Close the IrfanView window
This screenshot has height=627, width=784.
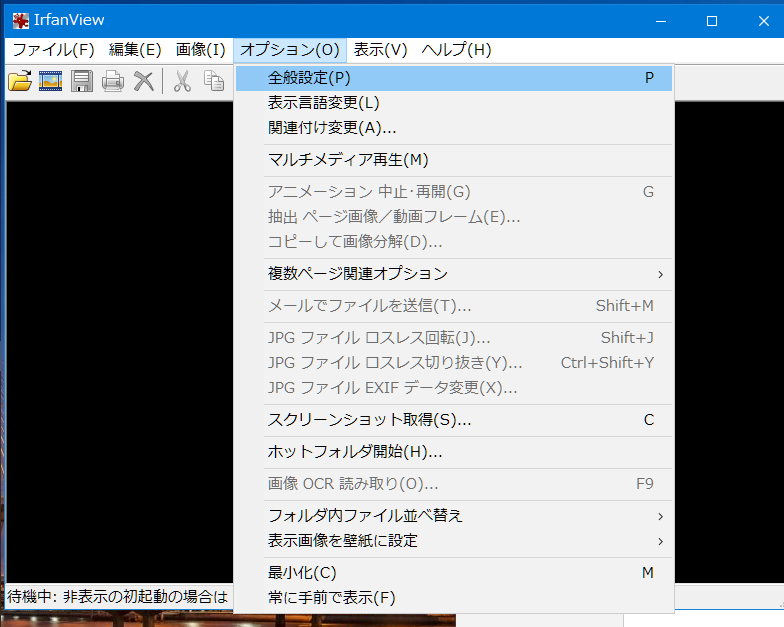(764, 21)
